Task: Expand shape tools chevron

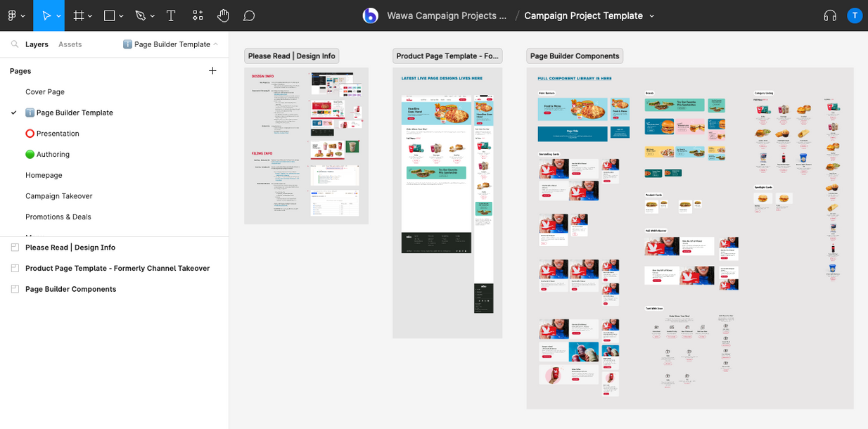Action: tap(121, 16)
